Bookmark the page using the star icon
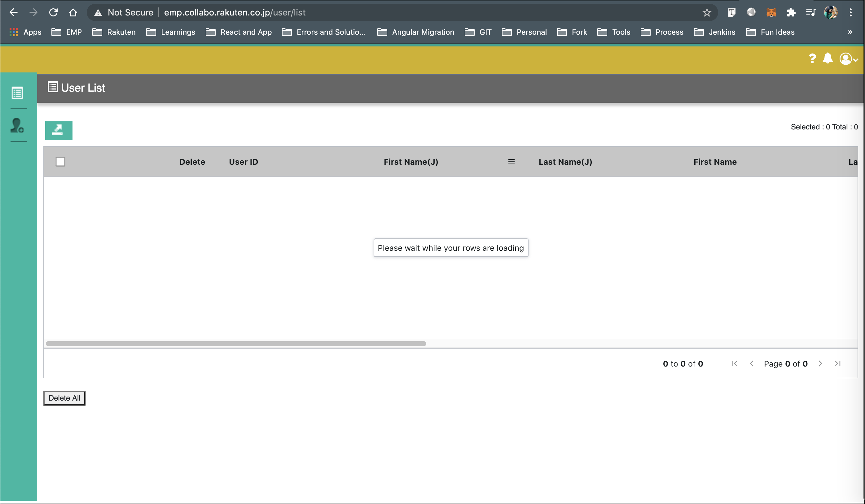 pos(707,12)
